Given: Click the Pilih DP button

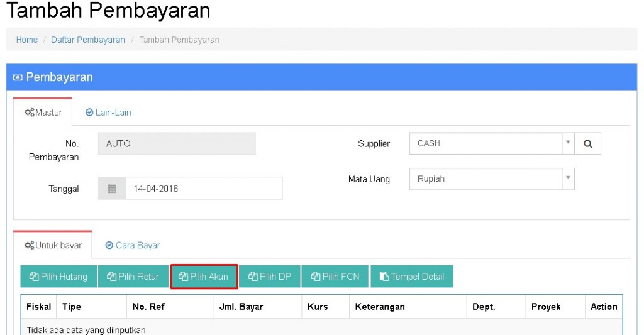Looking at the screenshot, I should pyautogui.click(x=270, y=277).
